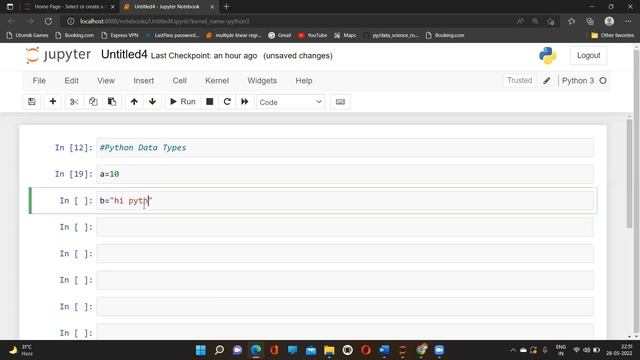This screenshot has height=360, width=640.
Task: Open Windows Start menu
Action: [x=201, y=350]
